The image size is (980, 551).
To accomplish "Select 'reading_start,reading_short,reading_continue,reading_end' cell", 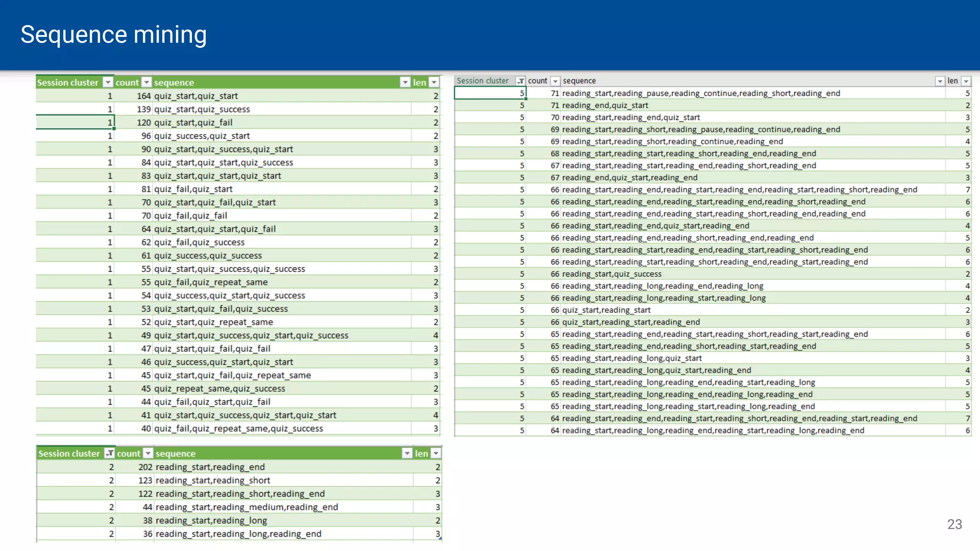I will click(753, 141).
